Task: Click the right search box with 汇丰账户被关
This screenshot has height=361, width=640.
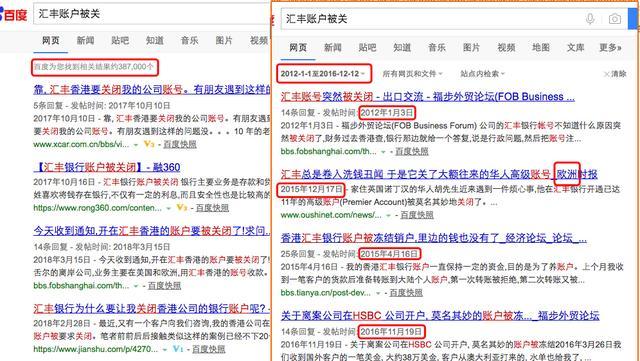Action: pyautogui.click(x=433, y=19)
